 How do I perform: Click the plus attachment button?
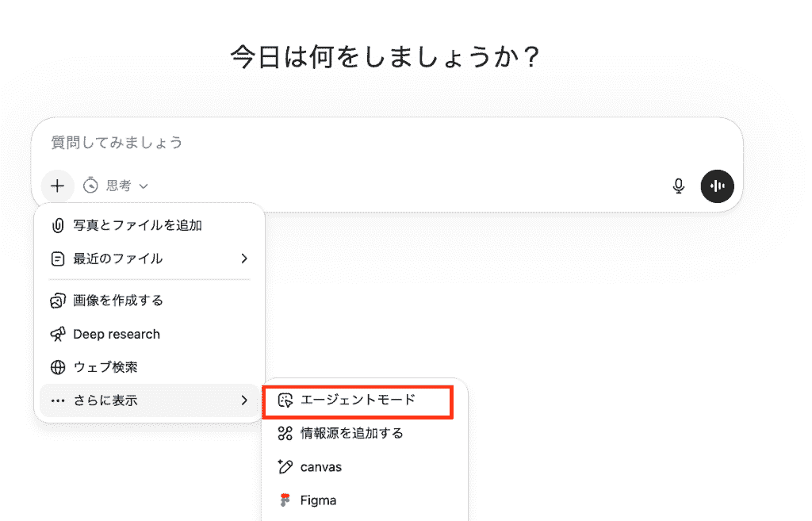(x=57, y=186)
